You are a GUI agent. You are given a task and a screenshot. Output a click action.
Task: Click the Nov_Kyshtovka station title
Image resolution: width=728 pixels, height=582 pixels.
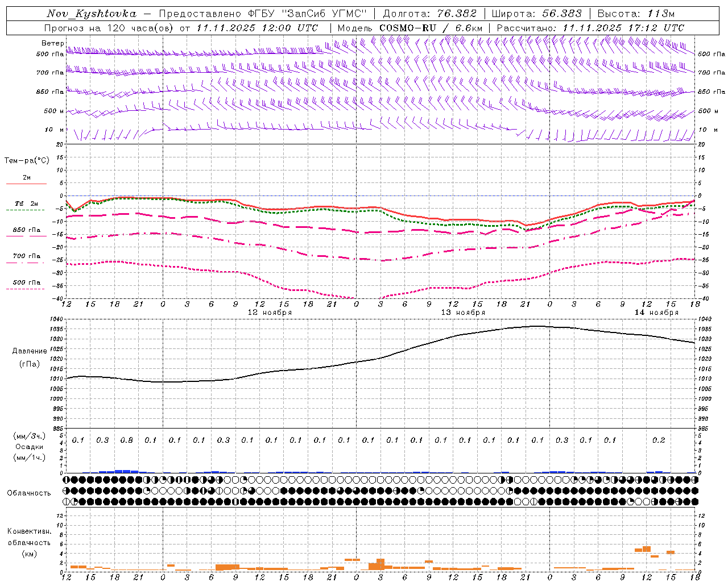(91, 14)
